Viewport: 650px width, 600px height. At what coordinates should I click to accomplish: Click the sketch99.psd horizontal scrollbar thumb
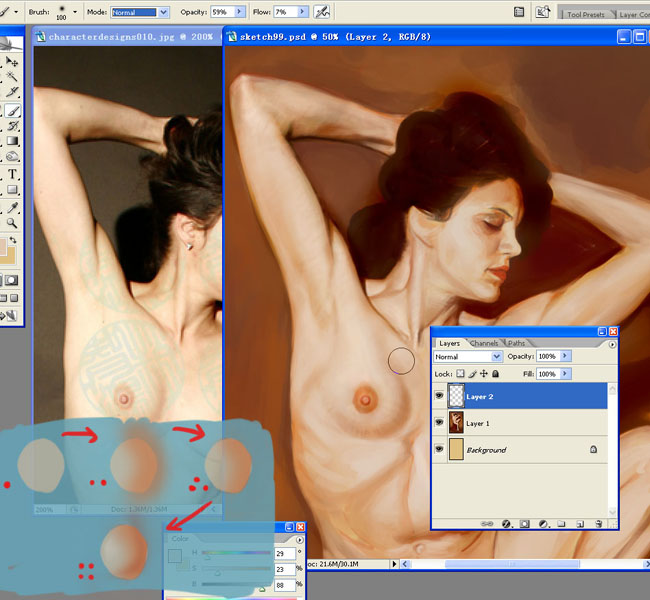[x=512, y=564]
